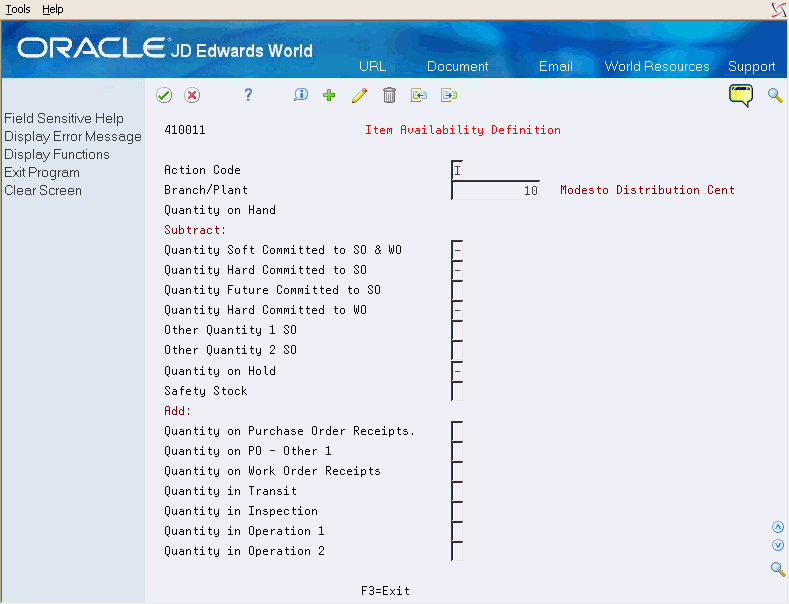Click the Add: heading
Image resolution: width=789 pixels, height=604 pixels.
[178, 411]
